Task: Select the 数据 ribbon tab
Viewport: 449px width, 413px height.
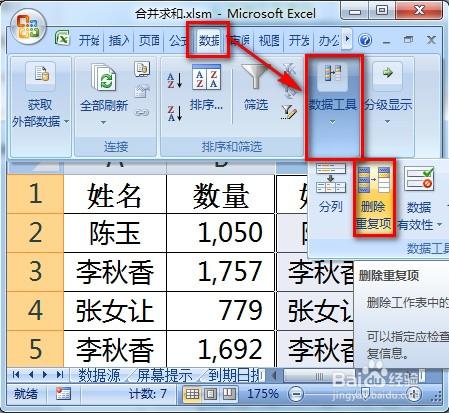Action: pos(209,41)
